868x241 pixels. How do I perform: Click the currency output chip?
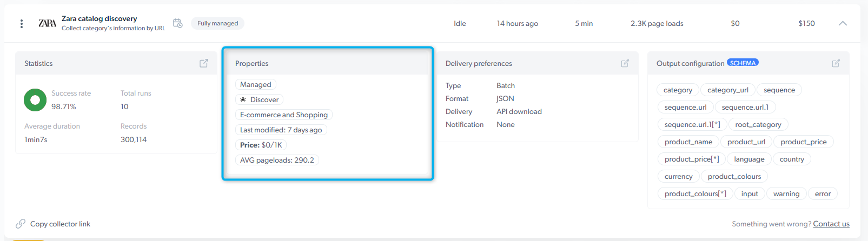tap(678, 176)
